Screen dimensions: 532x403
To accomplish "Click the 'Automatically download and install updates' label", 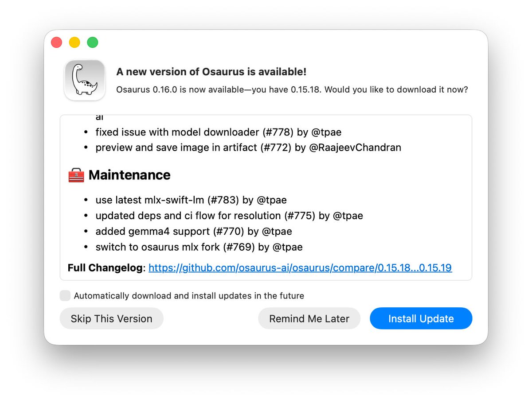I will (x=189, y=296).
